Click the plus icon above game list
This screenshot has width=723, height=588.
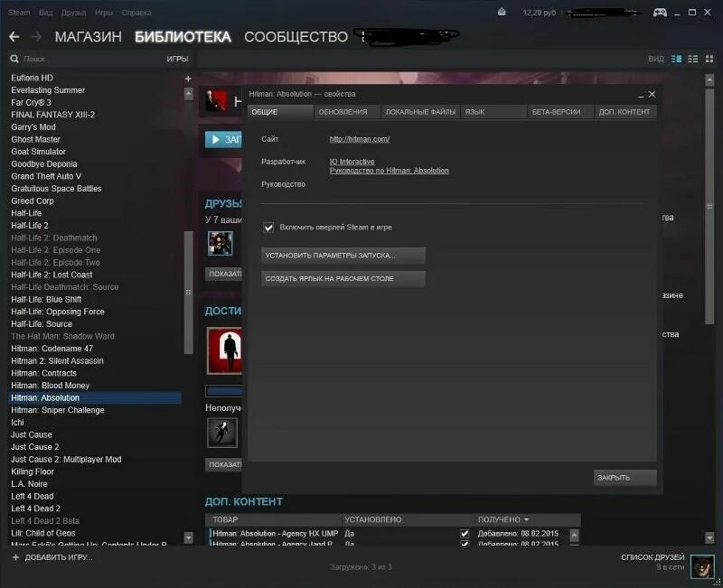click(x=188, y=79)
